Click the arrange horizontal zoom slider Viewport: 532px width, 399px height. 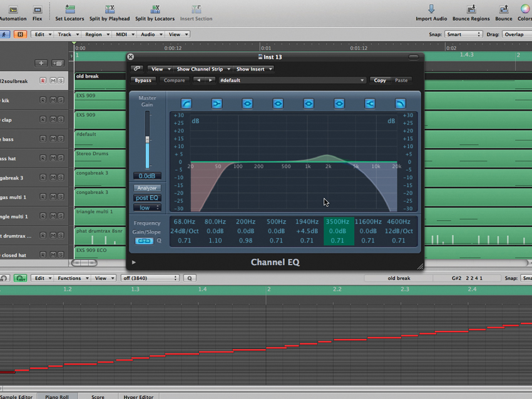[x=84, y=263]
